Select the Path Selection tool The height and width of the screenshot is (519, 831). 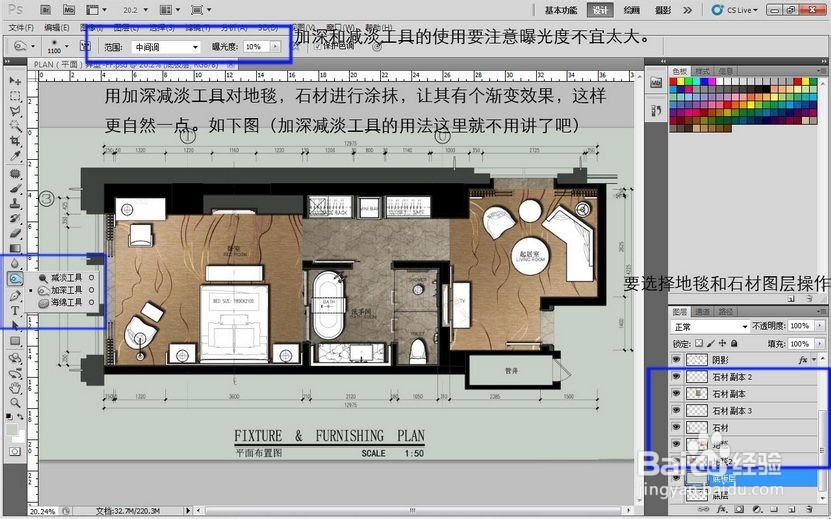tap(15, 325)
